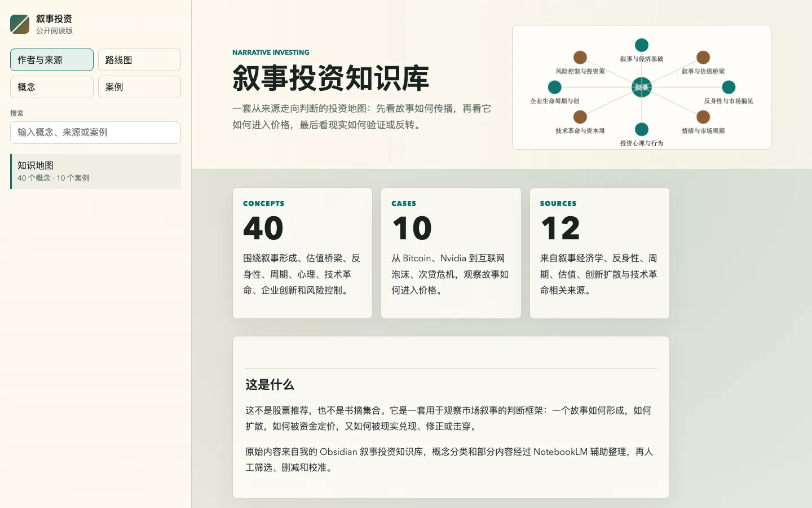Click the 投资心理与行为 node label text
This screenshot has width=812, height=508.
(642, 143)
